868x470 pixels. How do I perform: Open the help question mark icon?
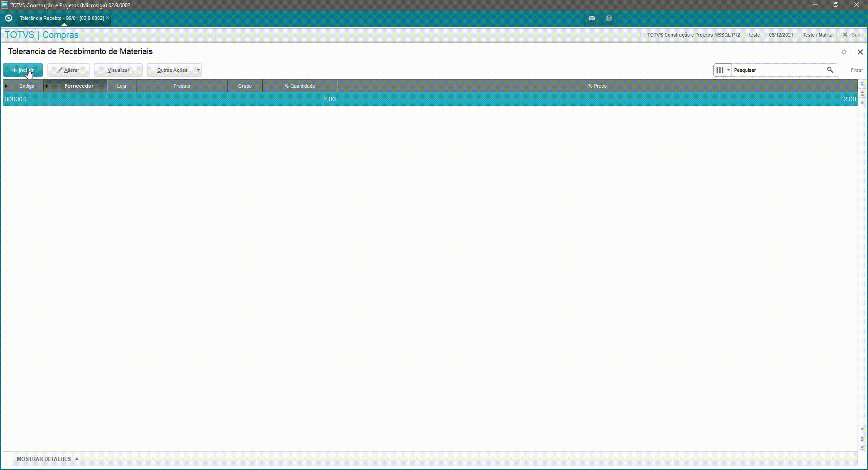click(x=609, y=18)
